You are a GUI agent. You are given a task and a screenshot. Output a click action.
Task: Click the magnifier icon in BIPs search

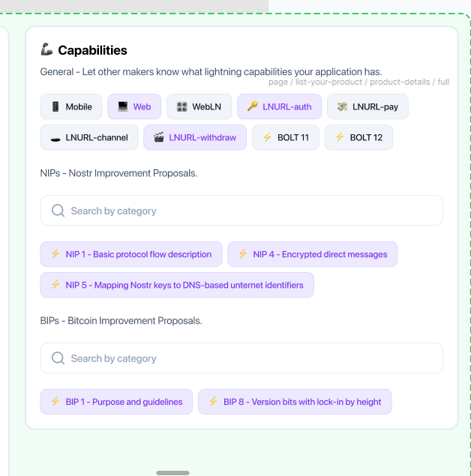(x=58, y=358)
